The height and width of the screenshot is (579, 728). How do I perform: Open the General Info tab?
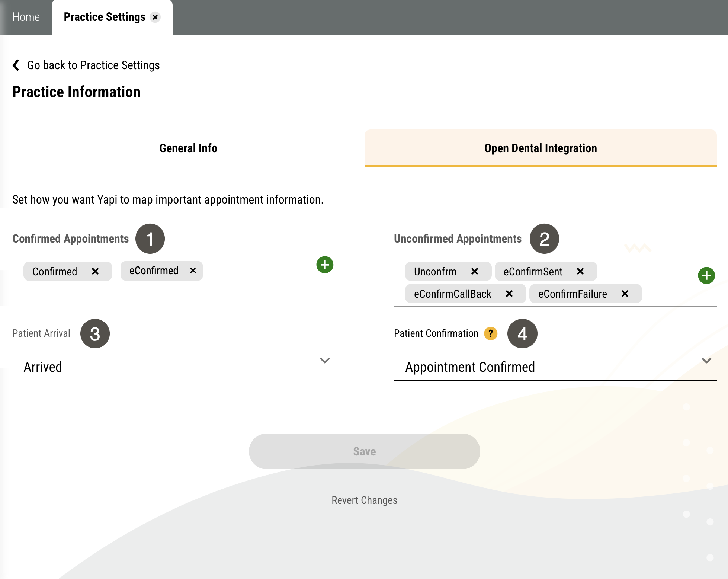(x=188, y=148)
